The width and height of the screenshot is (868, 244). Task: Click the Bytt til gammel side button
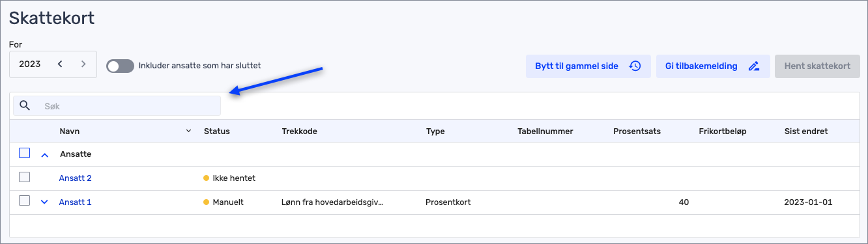click(588, 66)
